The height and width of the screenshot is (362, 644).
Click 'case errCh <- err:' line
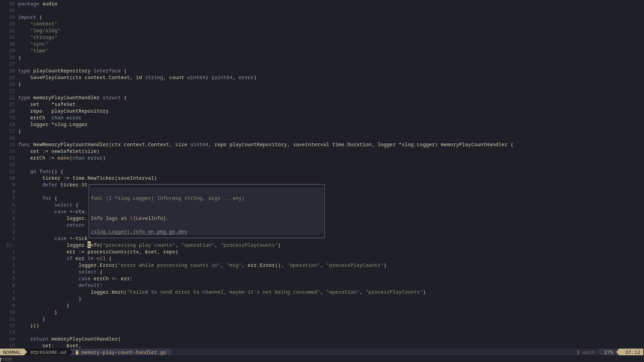pyautogui.click(x=105, y=279)
